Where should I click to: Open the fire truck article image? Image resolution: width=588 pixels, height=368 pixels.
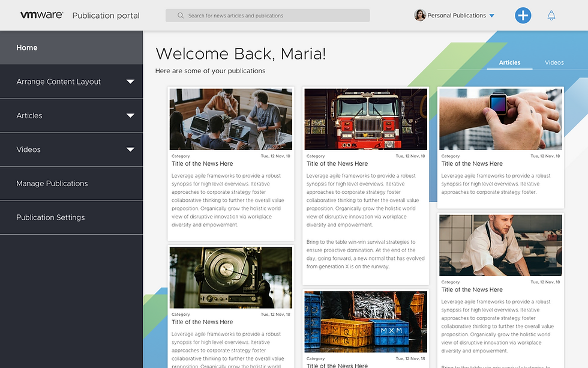click(365, 119)
